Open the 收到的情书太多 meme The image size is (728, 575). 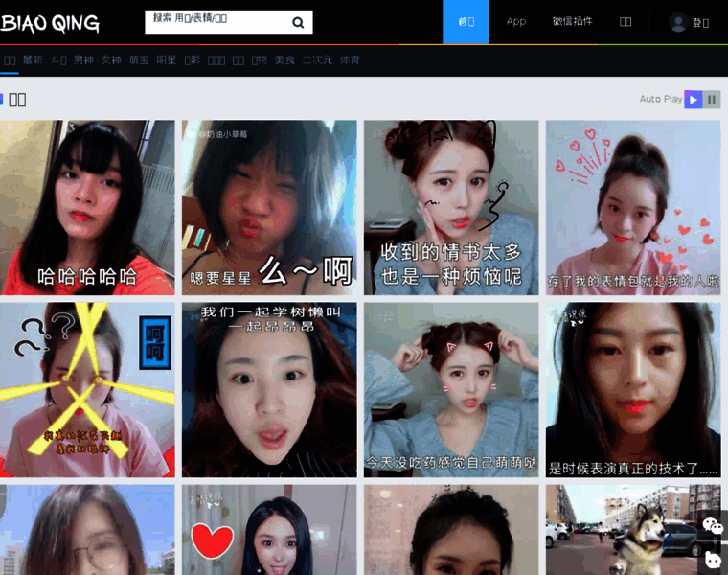(x=451, y=208)
